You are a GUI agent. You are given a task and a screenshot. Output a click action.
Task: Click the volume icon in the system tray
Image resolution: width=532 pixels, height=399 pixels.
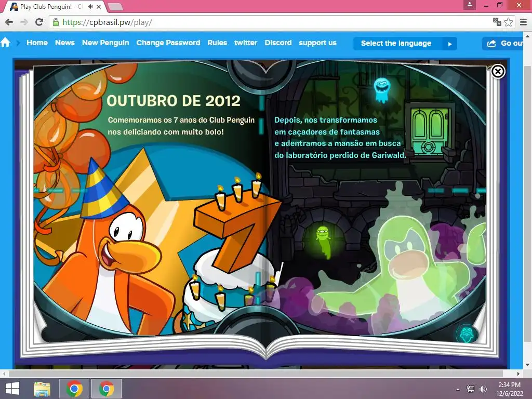pyautogui.click(x=483, y=389)
